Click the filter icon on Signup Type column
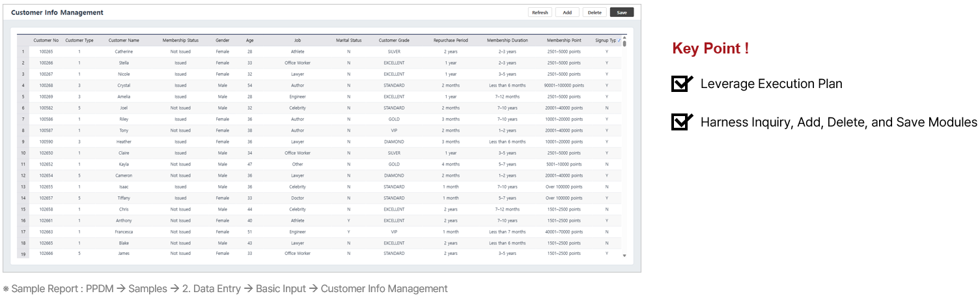Screen dimensions: 980x298 [619, 40]
